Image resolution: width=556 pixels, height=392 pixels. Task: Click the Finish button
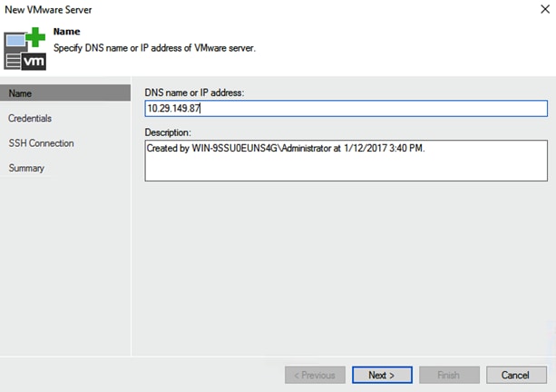pyautogui.click(x=449, y=375)
